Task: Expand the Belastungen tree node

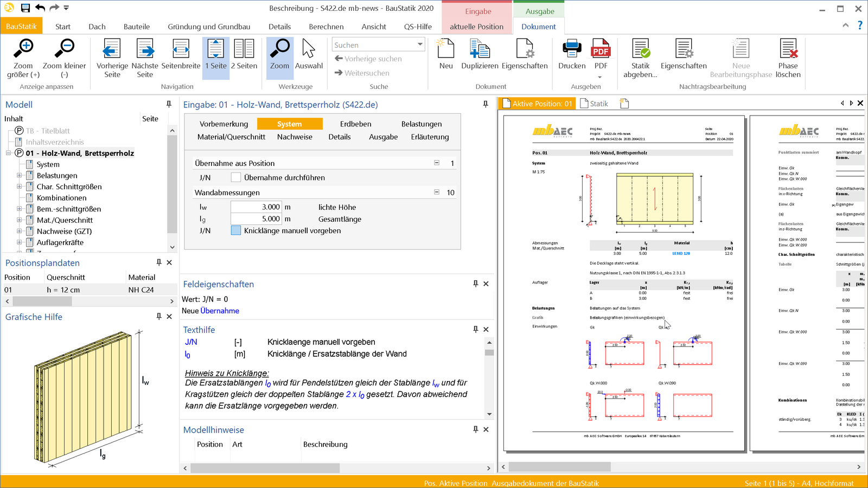Action: [19, 175]
